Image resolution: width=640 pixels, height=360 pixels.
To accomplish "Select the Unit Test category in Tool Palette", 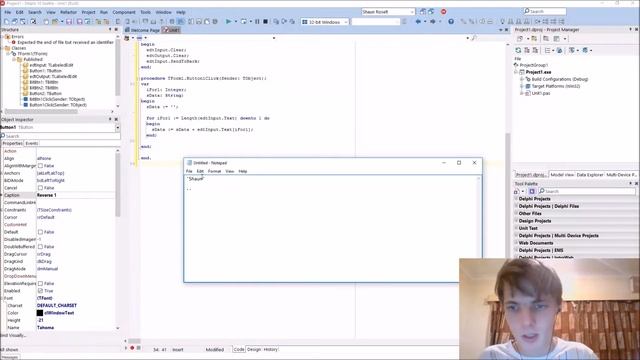I will point(528,228).
